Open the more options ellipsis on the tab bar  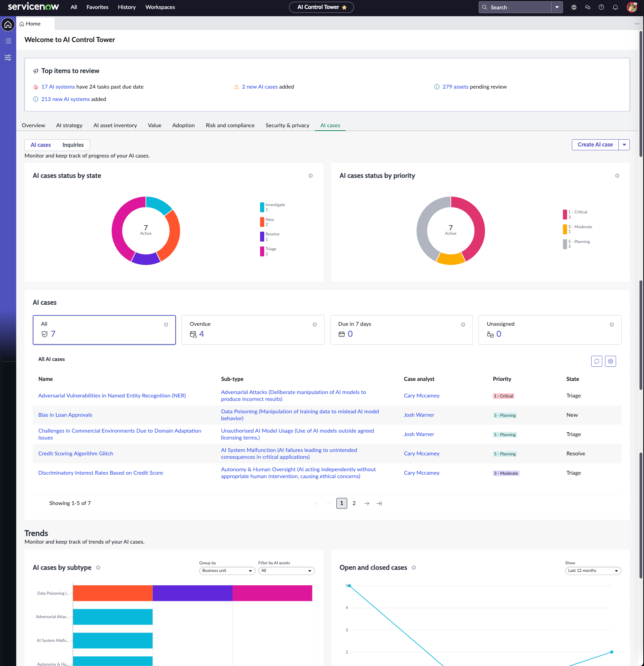637,24
